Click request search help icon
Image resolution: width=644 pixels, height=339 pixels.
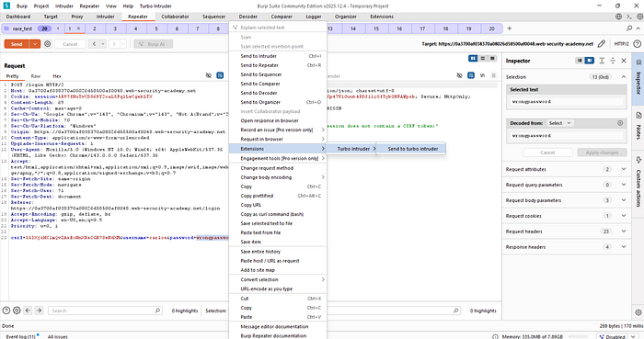pyautogui.click(x=6, y=311)
